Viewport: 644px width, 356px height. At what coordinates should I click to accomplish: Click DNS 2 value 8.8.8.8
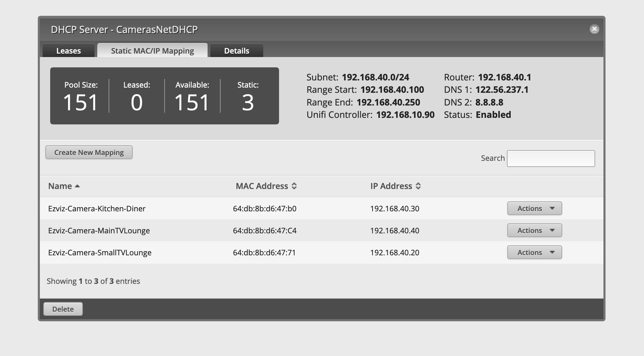pyautogui.click(x=489, y=102)
